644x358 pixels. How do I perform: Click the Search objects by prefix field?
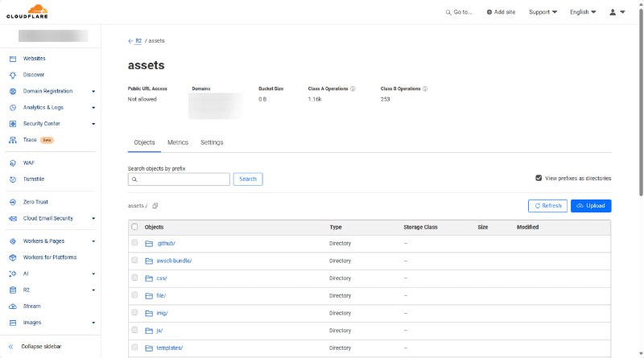pos(179,179)
